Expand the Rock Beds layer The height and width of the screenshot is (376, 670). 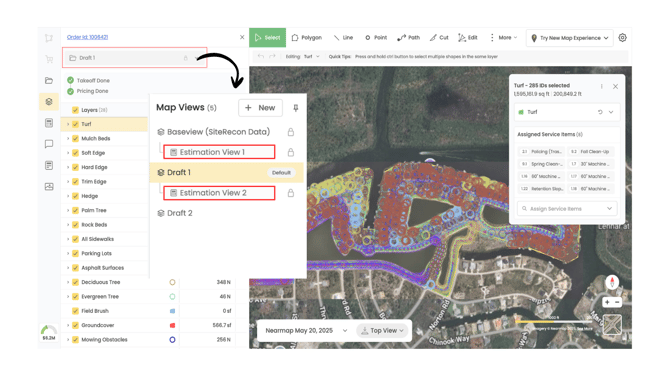point(68,225)
